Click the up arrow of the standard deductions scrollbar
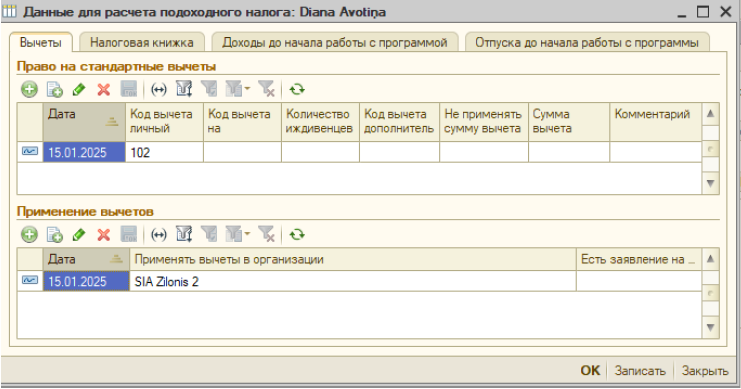The width and height of the screenshot is (741, 389). [x=710, y=113]
